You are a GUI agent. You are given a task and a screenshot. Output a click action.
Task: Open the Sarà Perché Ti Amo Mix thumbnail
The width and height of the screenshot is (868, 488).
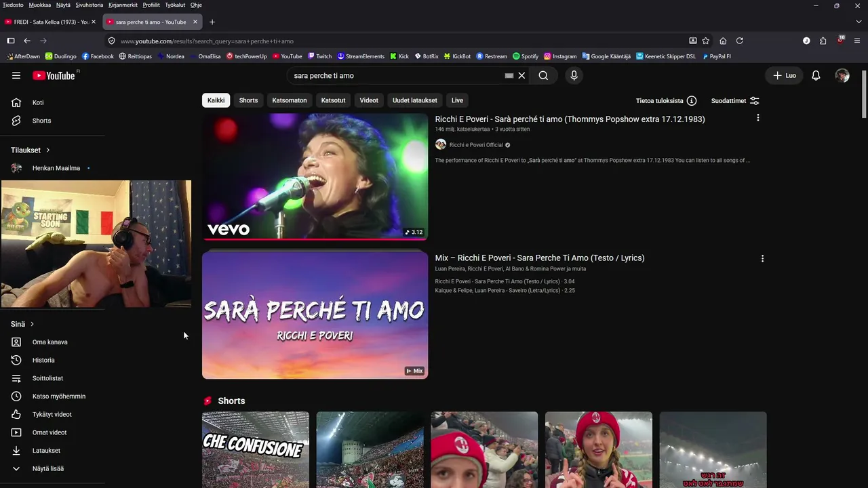point(315,315)
